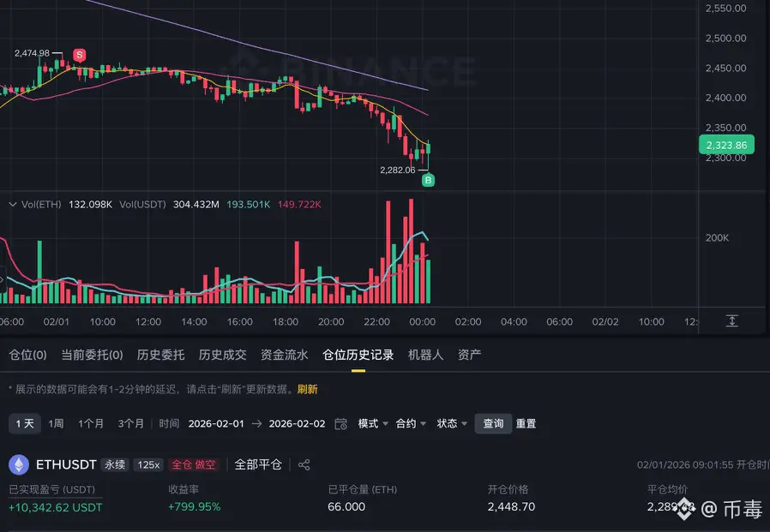Click the ETHUSDT contract name
This screenshot has width=770, height=532.
[x=66, y=465]
